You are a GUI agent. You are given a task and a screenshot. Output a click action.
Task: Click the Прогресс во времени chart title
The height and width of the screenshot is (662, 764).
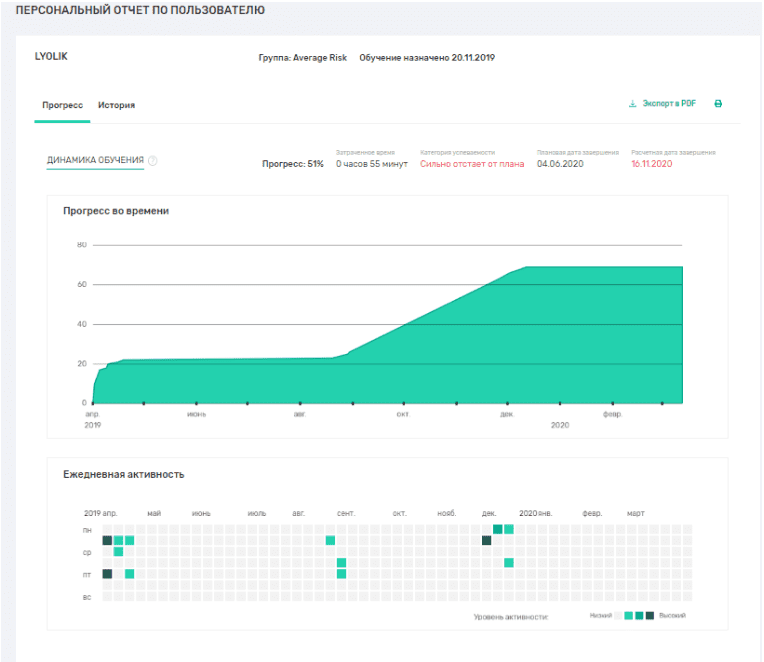click(115, 211)
